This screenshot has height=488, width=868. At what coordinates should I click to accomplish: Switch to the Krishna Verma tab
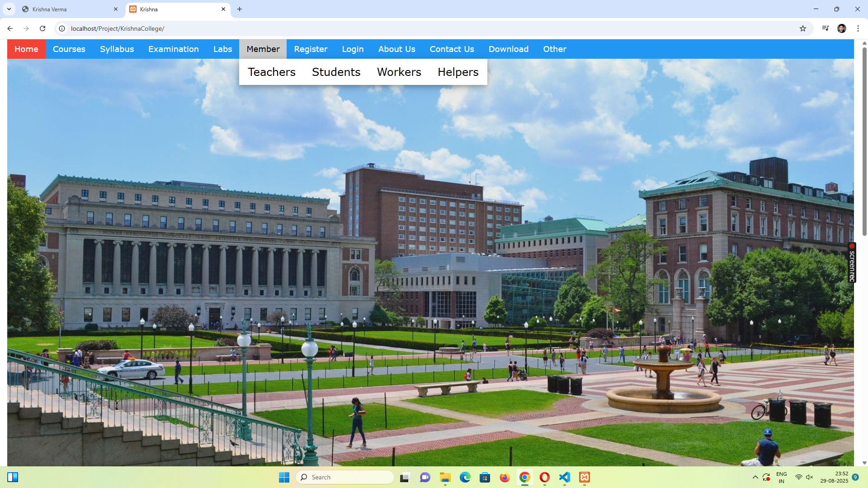[x=70, y=9]
